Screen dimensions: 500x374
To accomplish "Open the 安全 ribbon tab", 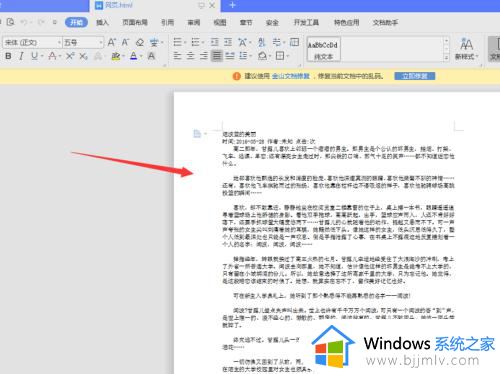I will (x=272, y=22).
